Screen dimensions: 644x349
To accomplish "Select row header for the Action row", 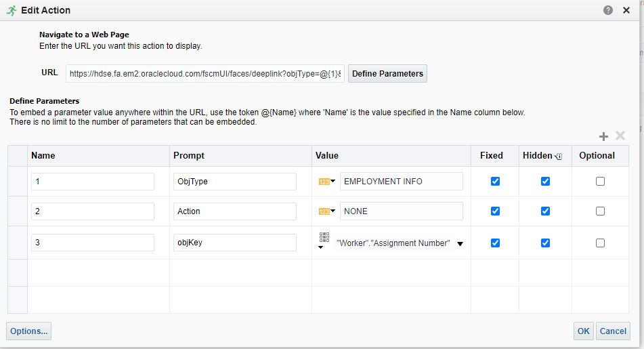I will 18,211.
